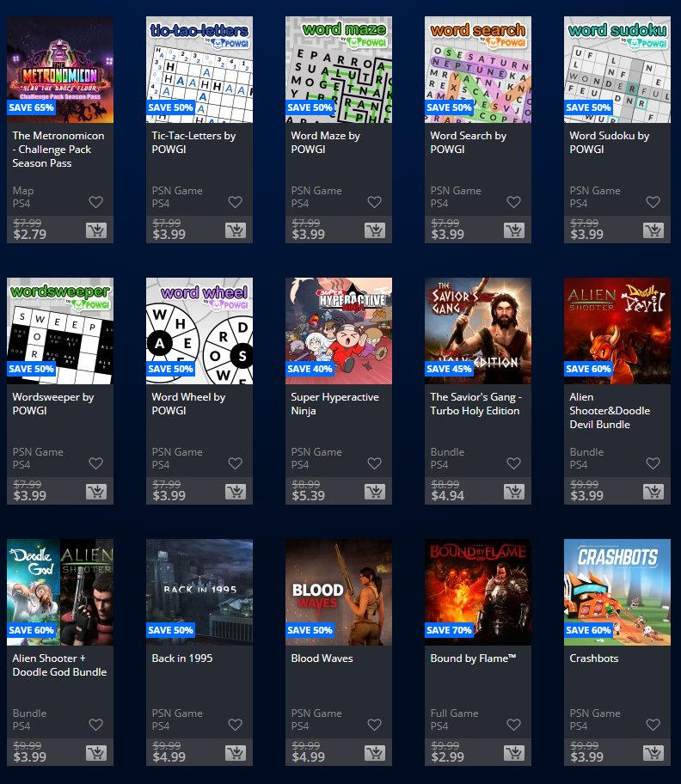Viewport: 681px width, 784px height.
Task: Toggle wishlist heart for Word Wheel by POWGI
Action: tap(235, 463)
